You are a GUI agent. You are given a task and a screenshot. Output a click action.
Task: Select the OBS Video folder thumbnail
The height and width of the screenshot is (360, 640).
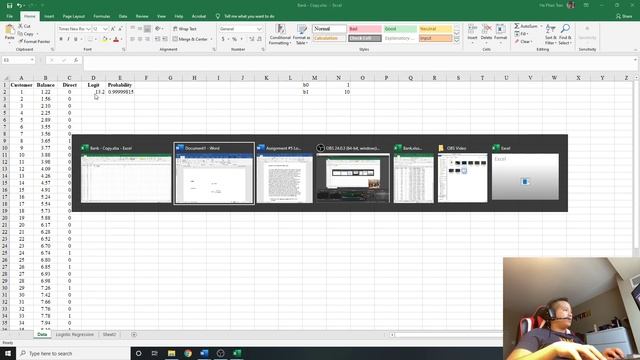click(x=462, y=173)
